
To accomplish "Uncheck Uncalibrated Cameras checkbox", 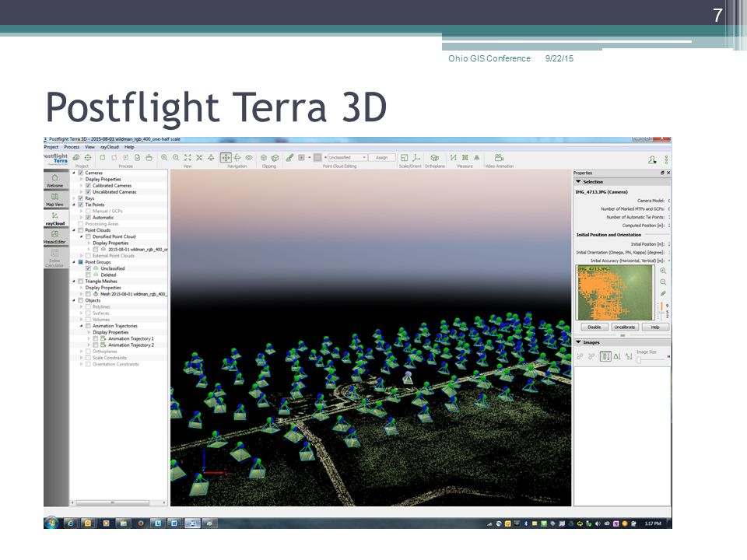I will (x=88, y=192).
